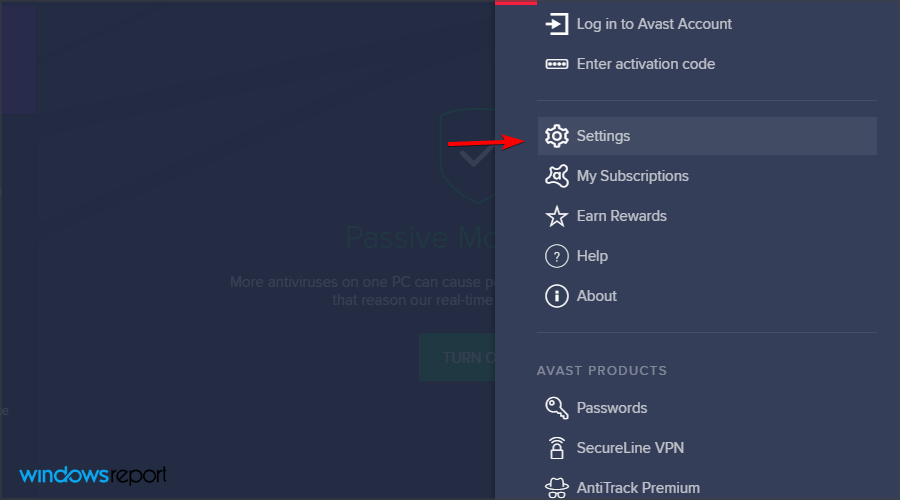The width and height of the screenshot is (900, 500).
Task: Click the dimmed TURN ON button
Action: 457,357
